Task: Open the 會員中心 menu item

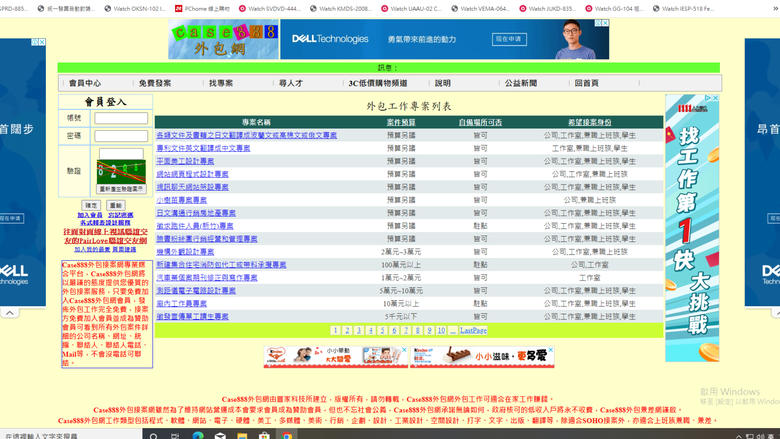Action: (x=85, y=83)
